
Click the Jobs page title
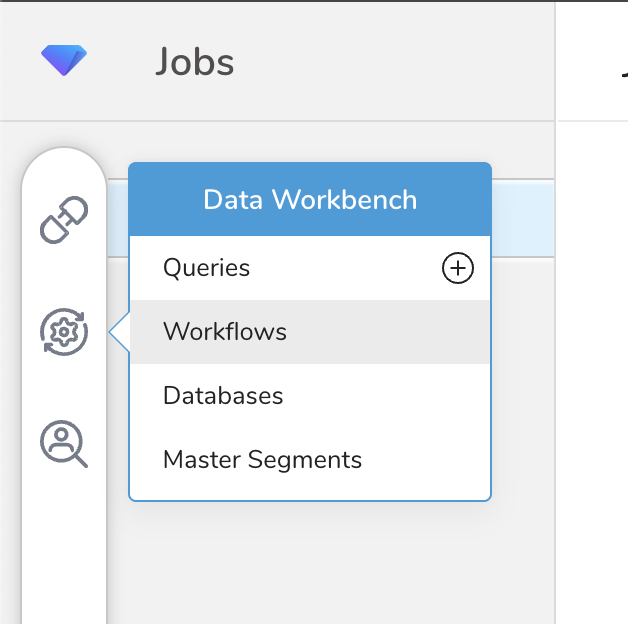pos(194,62)
